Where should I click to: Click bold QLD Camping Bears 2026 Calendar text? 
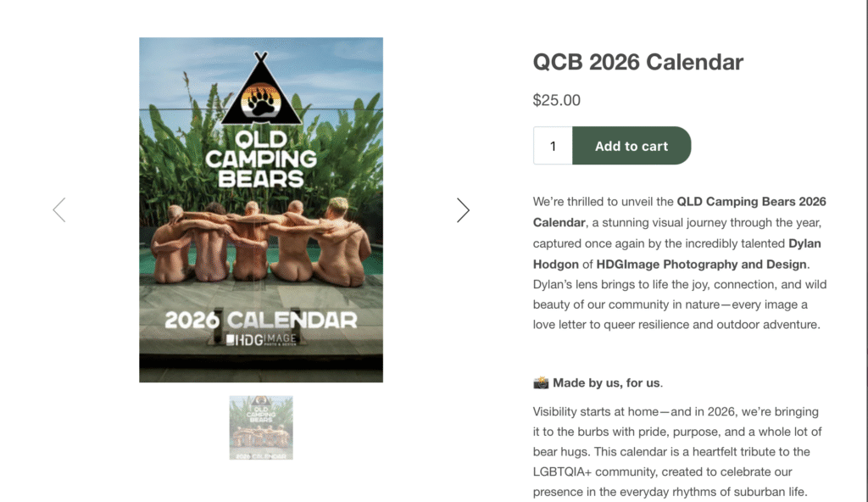(751, 202)
